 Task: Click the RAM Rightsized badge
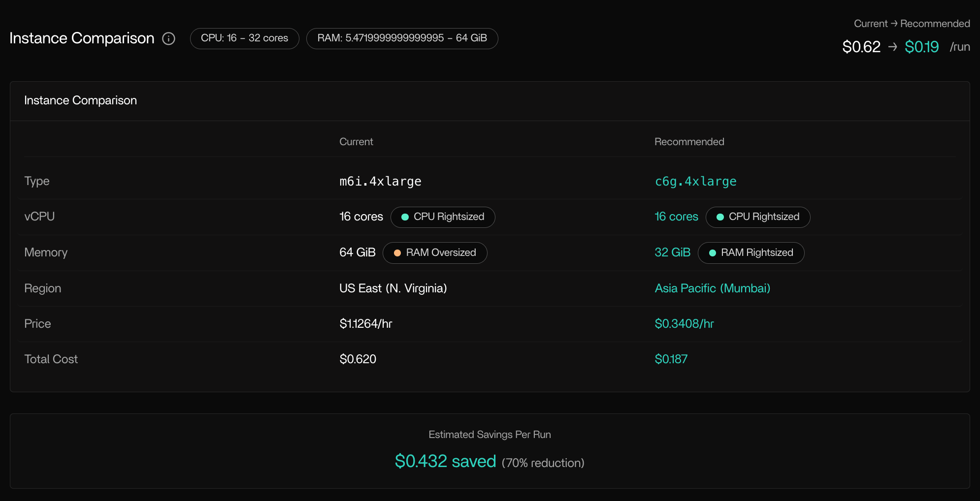tap(751, 253)
